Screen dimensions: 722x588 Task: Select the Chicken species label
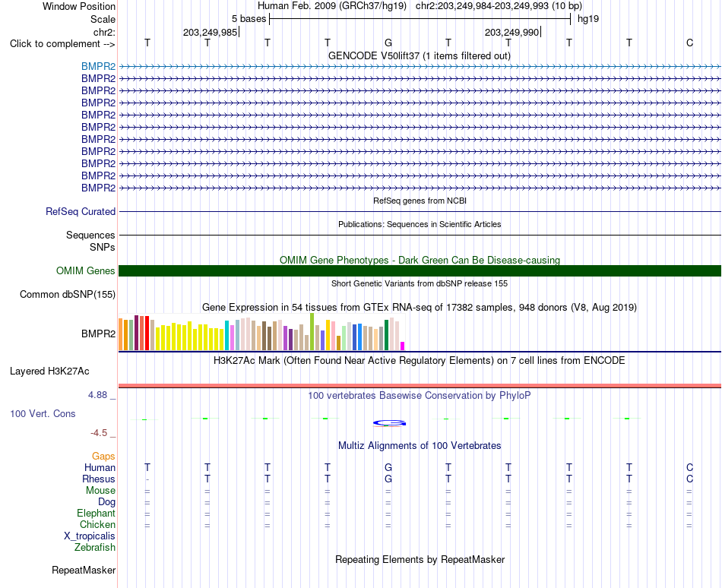97,524
